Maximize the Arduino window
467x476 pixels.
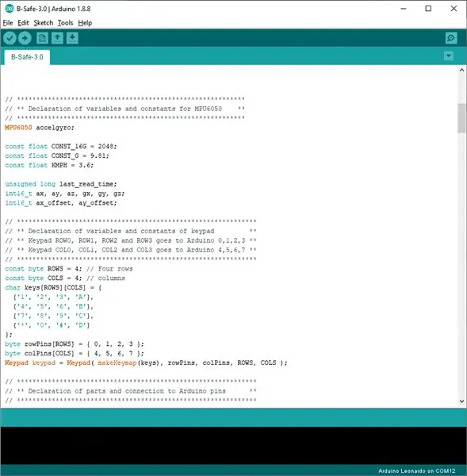pos(428,9)
